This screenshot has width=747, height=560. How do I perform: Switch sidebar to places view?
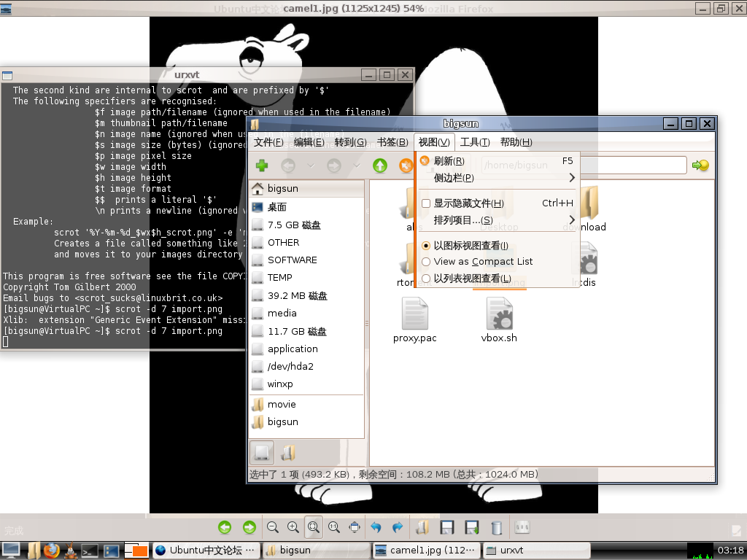click(262, 452)
